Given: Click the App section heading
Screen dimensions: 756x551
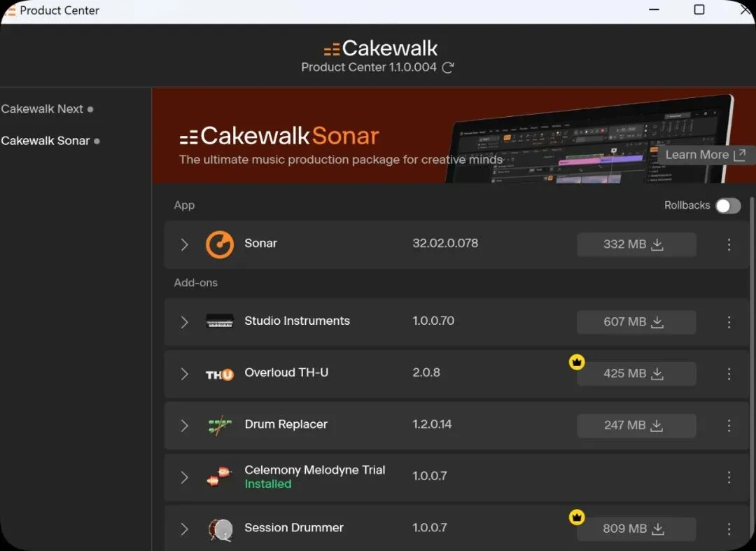Looking at the screenshot, I should coord(184,205).
